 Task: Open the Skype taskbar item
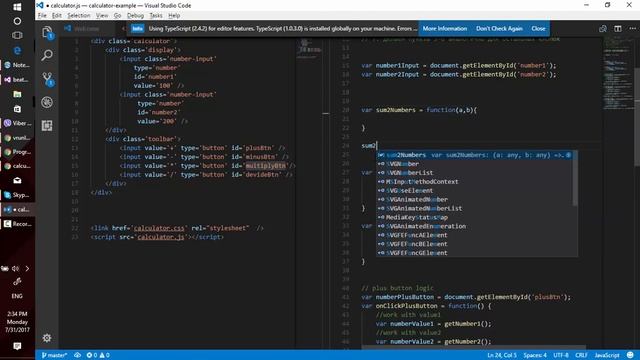tap(17, 195)
